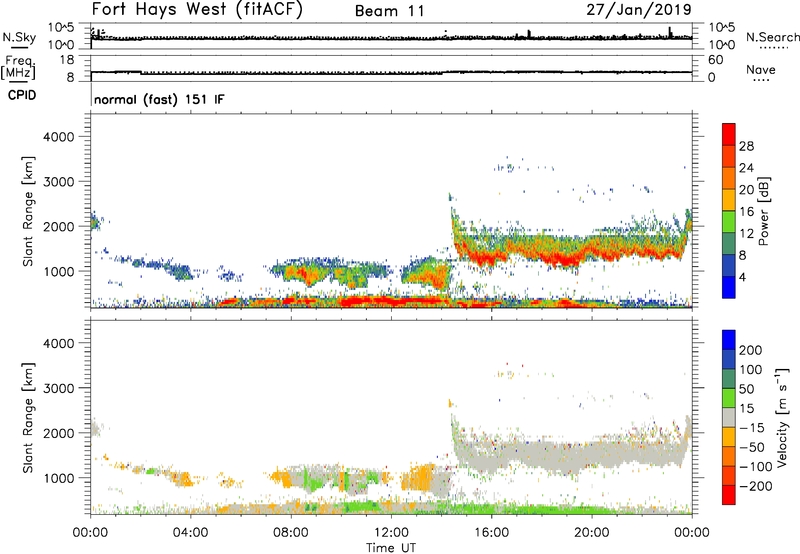The height and width of the screenshot is (554, 800).
Task: Click the '16:00' time axis tick
Action: [491, 533]
